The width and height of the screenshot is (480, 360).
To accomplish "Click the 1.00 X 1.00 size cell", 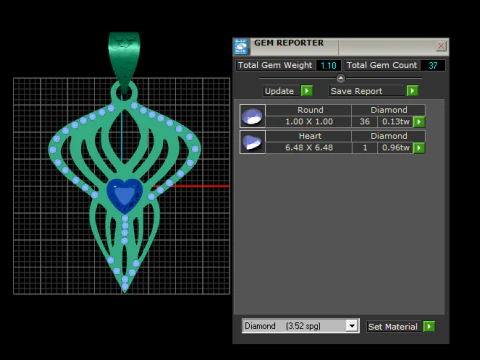I will (309, 122).
